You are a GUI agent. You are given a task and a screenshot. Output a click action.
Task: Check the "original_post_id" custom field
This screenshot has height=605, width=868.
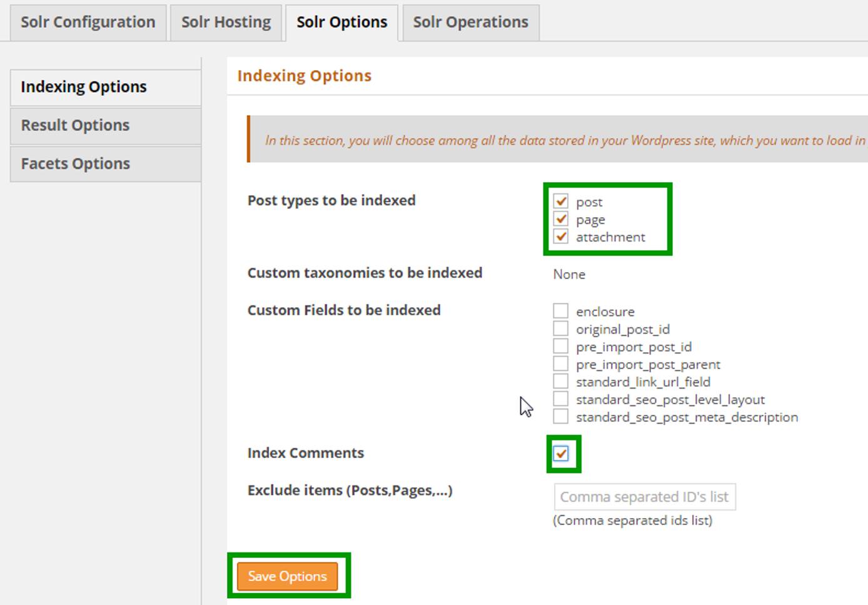(561, 328)
